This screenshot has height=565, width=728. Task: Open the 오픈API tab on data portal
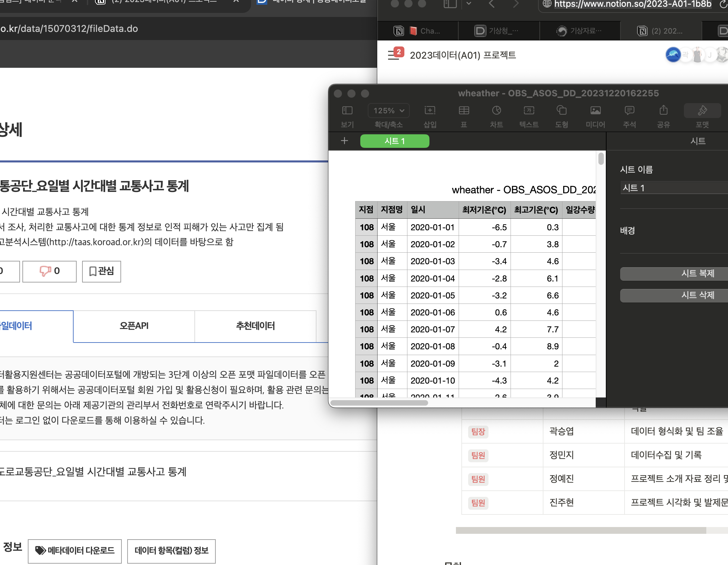point(134,326)
